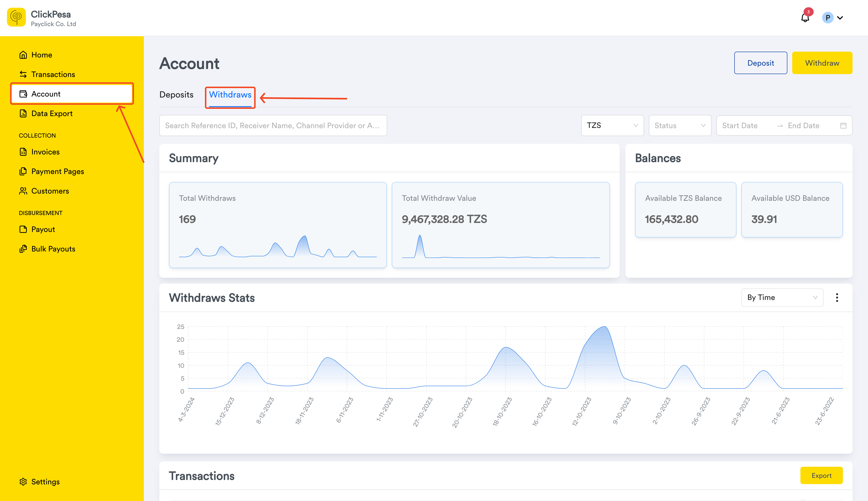Click the Transactions section heading
This screenshot has width=868, height=501.
pyautogui.click(x=201, y=476)
